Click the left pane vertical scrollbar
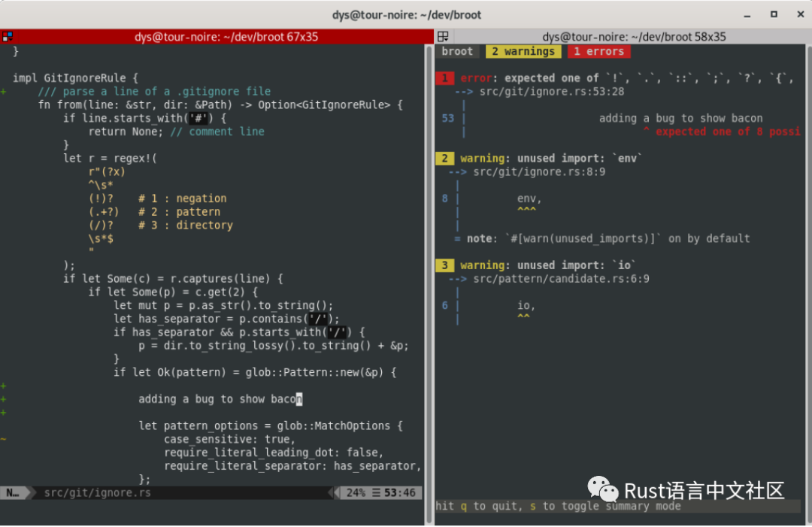Screen dimensions: 812x527 click(429, 285)
